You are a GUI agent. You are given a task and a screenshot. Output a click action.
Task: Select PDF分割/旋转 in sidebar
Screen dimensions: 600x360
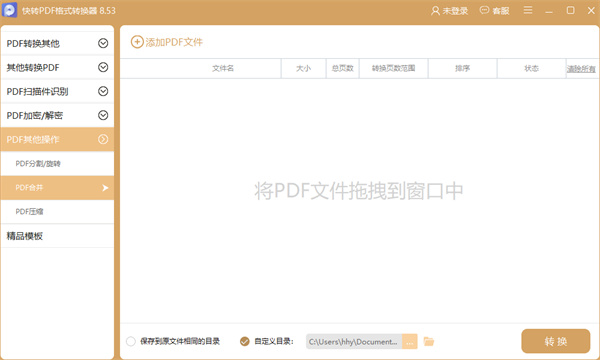[x=57, y=164]
